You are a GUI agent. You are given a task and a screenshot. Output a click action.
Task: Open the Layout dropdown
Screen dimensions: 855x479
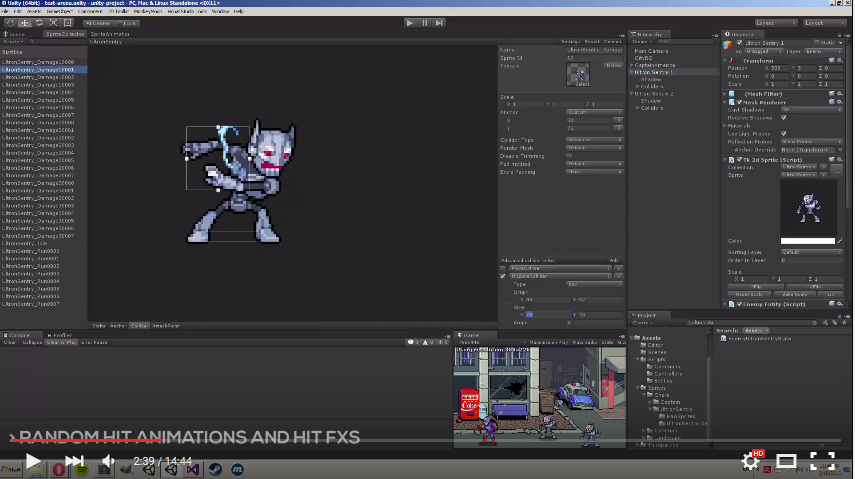tap(826, 22)
